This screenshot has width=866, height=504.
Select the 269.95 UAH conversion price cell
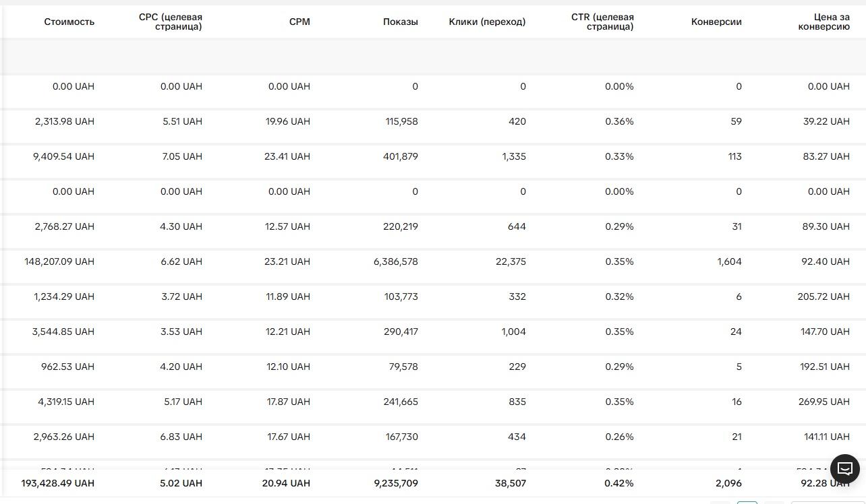824,402
